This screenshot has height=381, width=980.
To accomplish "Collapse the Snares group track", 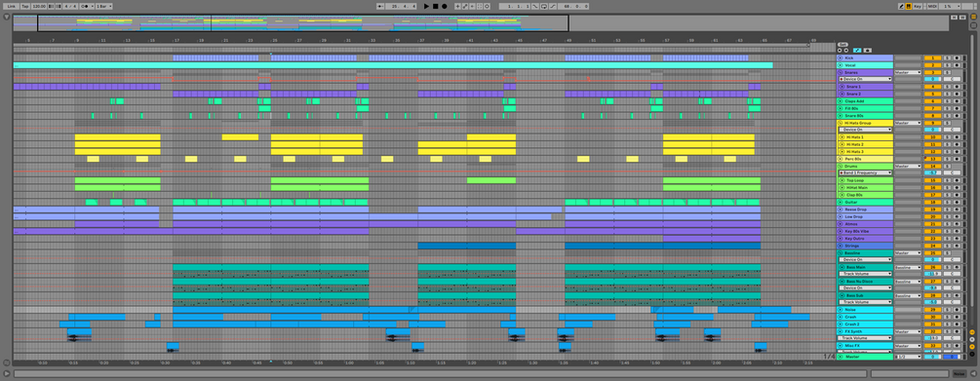I will click(x=841, y=72).
